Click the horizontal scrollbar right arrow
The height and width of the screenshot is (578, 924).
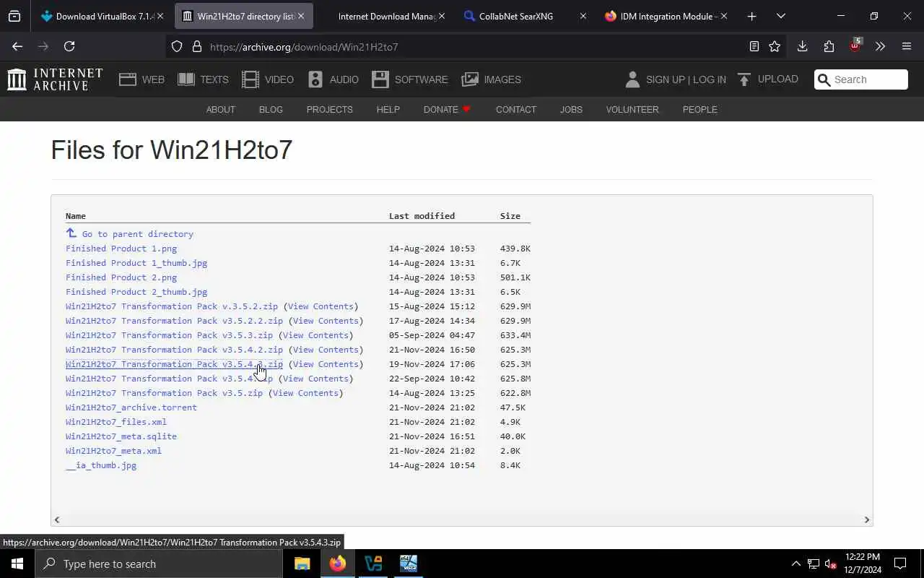[867, 519]
